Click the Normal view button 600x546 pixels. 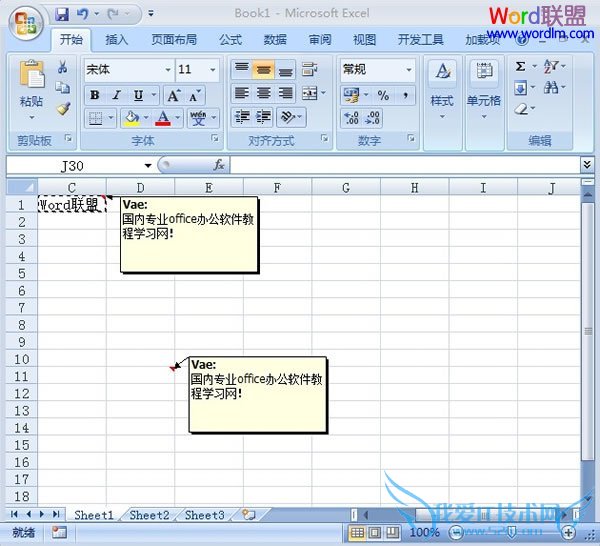[357, 532]
